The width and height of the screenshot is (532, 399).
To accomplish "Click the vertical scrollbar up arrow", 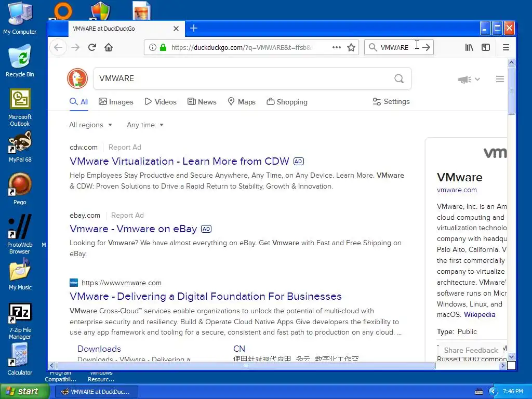I will click(x=511, y=62).
